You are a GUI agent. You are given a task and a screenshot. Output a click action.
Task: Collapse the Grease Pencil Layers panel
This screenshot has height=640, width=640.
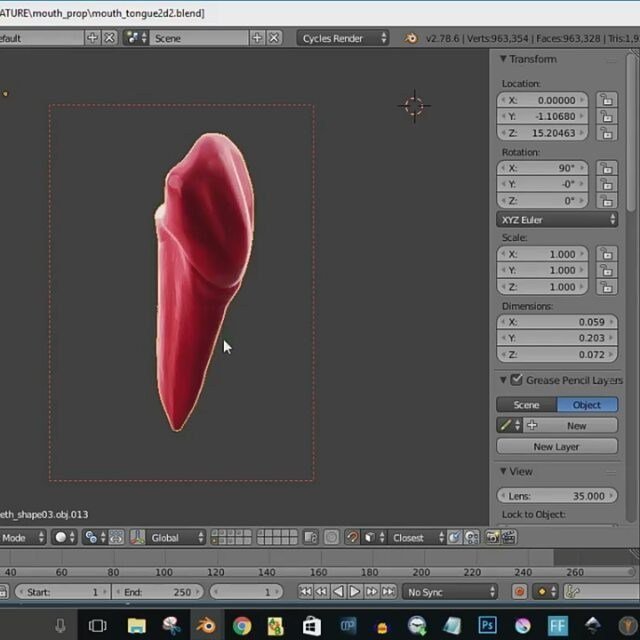(503, 380)
